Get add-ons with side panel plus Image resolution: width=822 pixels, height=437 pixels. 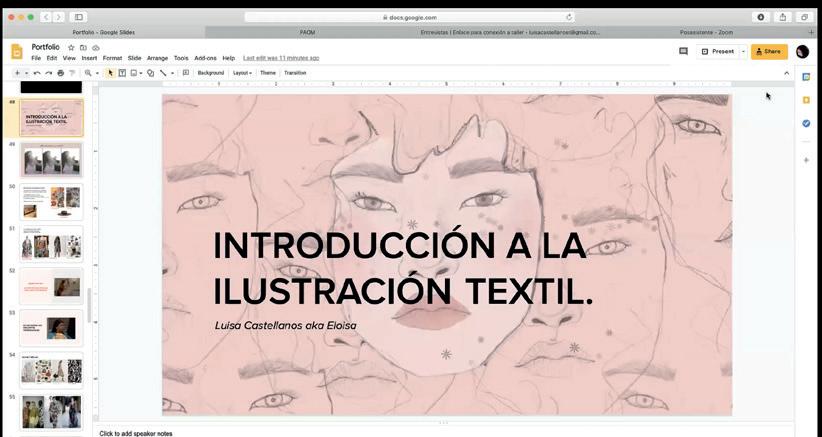[x=806, y=160]
